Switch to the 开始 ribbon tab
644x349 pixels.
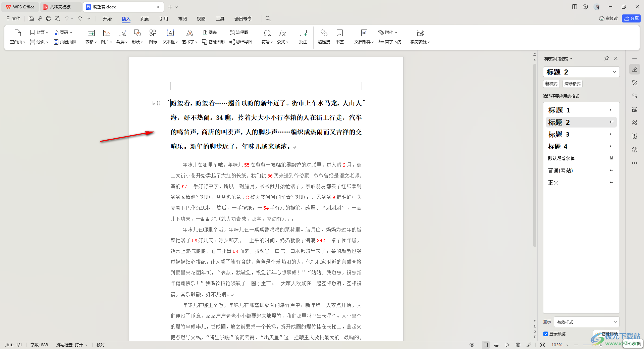[x=107, y=18]
